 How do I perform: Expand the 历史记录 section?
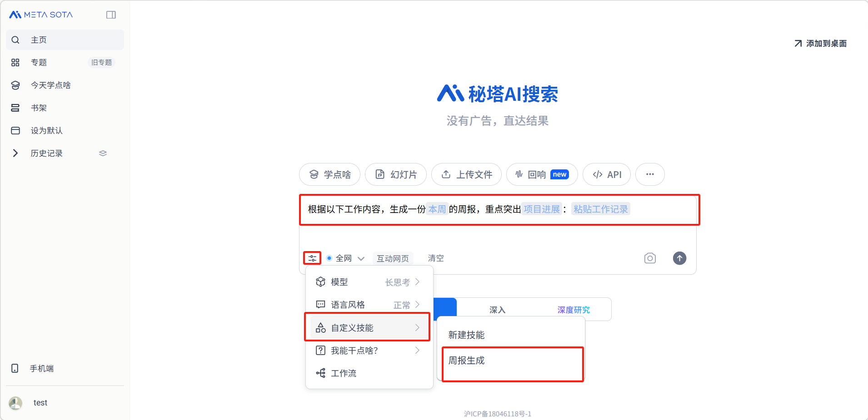point(15,153)
